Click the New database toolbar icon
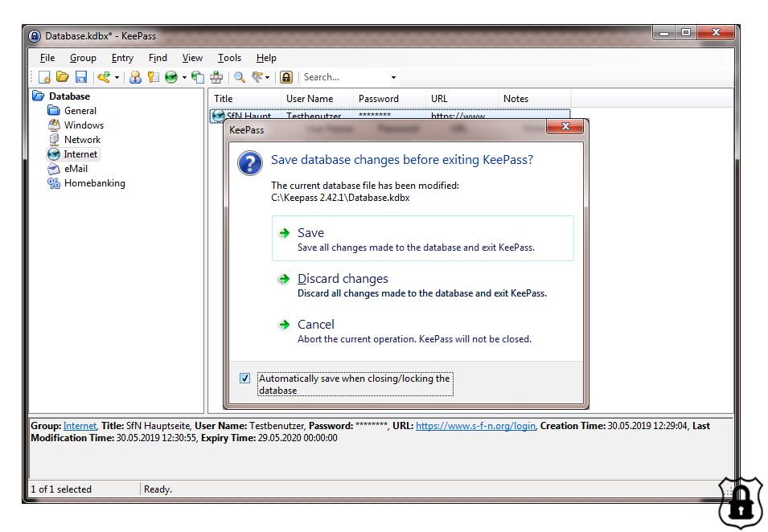Screen dimensions: 768x532 coord(44,77)
